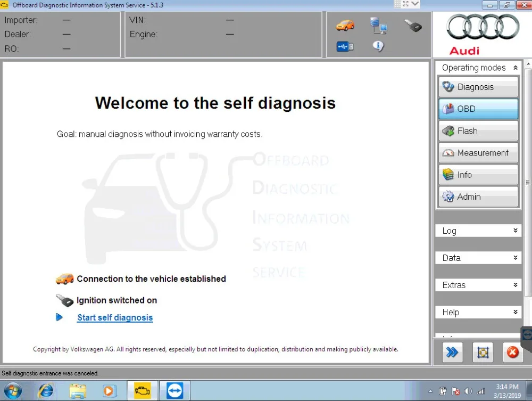The width and height of the screenshot is (532, 401).
Task: Click the ignition key icon in header
Action: (x=413, y=26)
